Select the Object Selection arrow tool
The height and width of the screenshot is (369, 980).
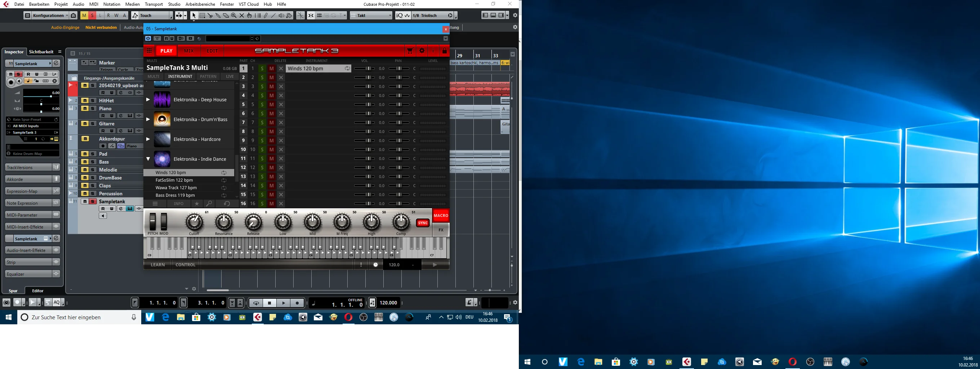point(194,15)
